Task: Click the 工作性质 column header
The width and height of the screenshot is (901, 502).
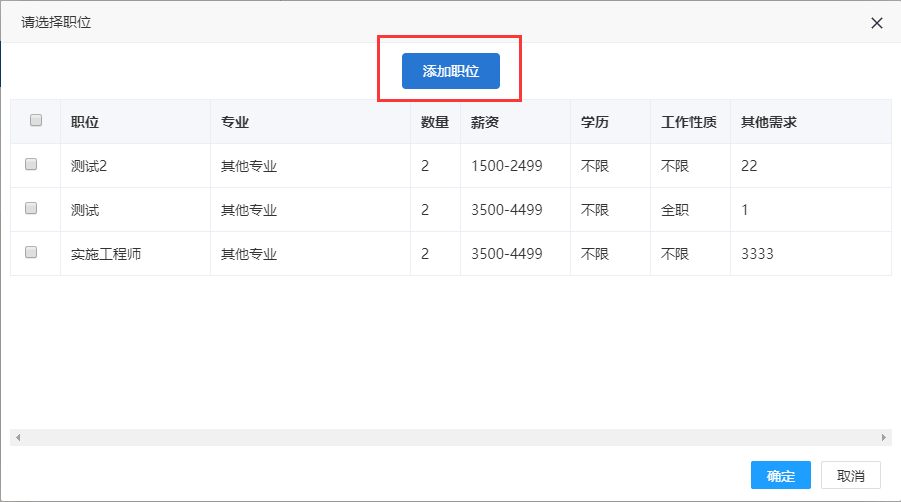Action: point(689,122)
